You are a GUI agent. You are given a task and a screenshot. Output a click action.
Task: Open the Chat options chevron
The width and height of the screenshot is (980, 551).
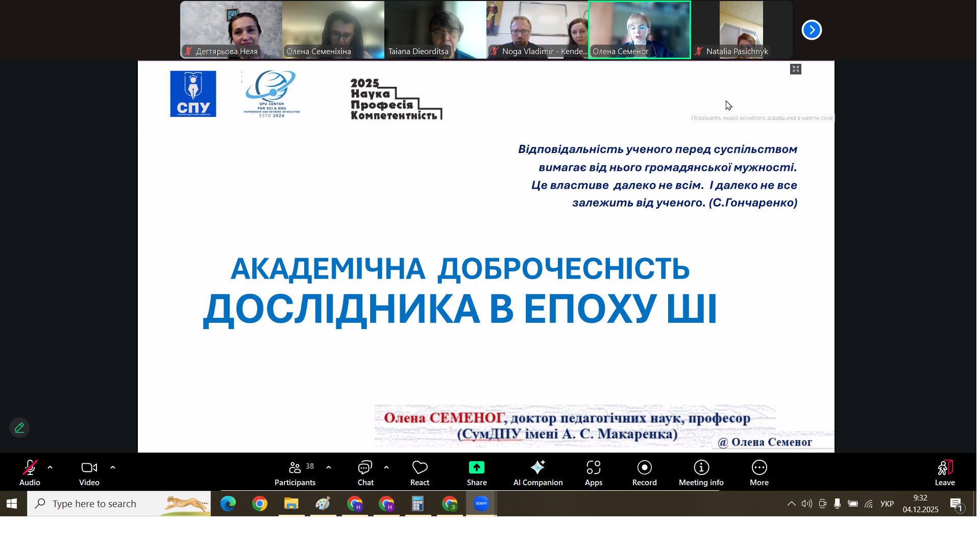point(386,467)
